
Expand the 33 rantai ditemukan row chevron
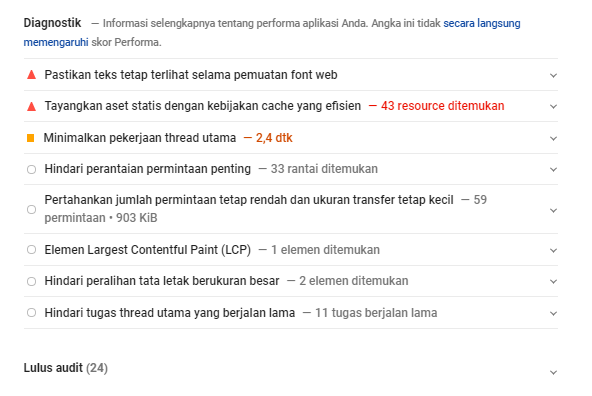tap(553, 169)
